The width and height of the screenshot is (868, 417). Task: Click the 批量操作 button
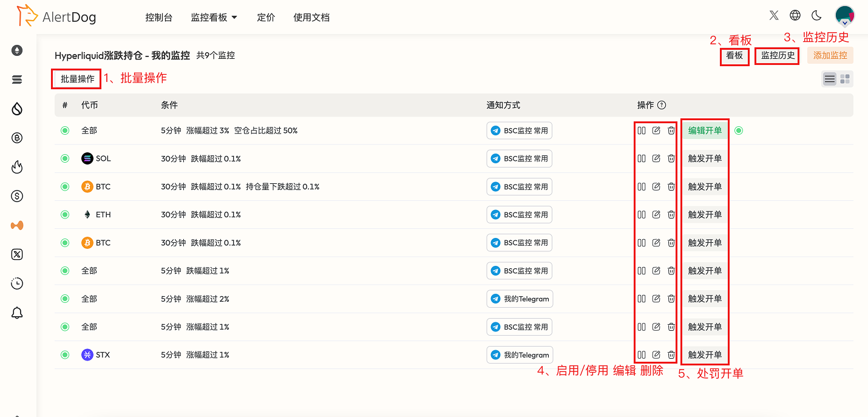[77, 79]
